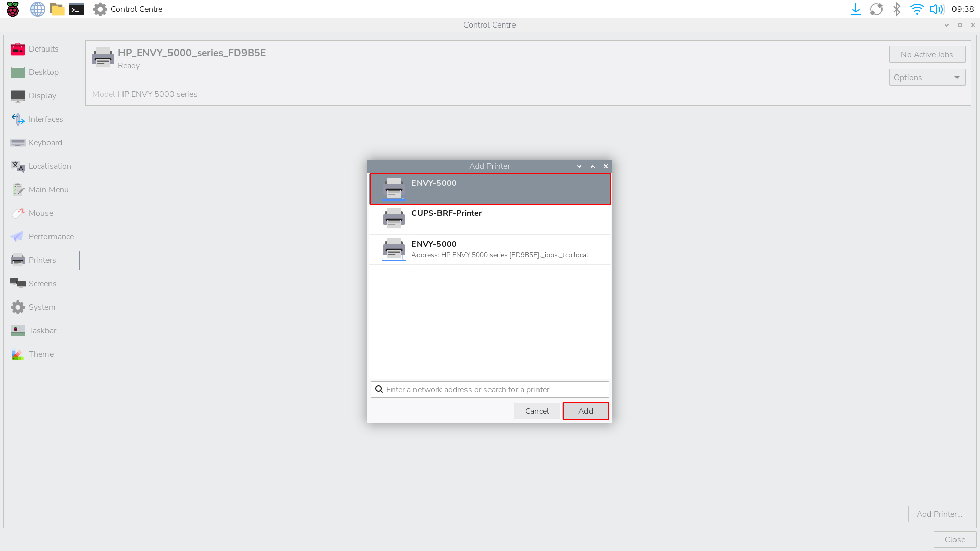Open the Bluetooth tray menu

click(x=897, y=9)
